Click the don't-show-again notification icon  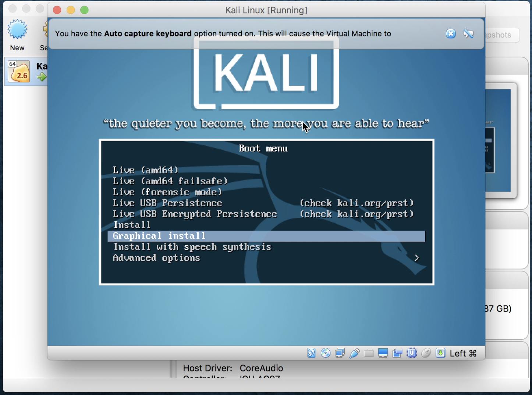[x=468, y=34]
